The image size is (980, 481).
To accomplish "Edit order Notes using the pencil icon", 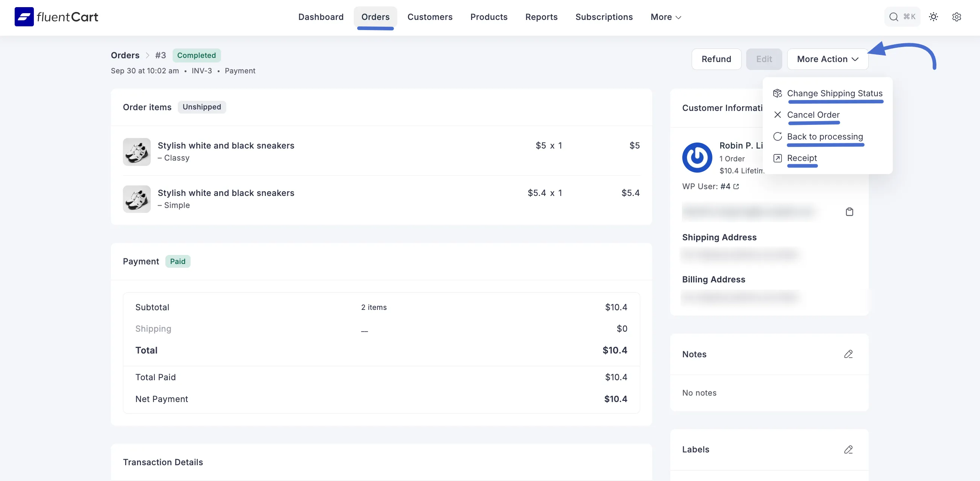I will pos(848,354).
